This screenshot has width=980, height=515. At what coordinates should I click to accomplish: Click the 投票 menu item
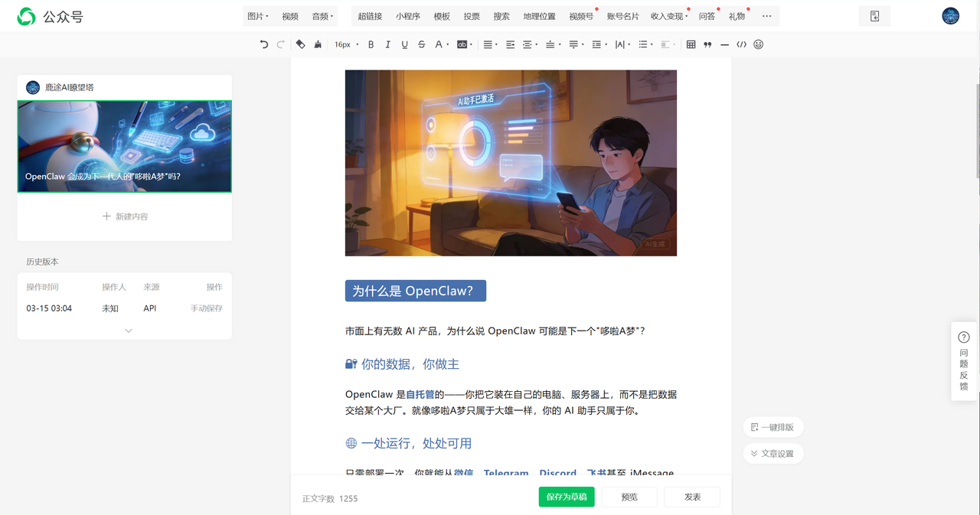[x=472, y=16]
